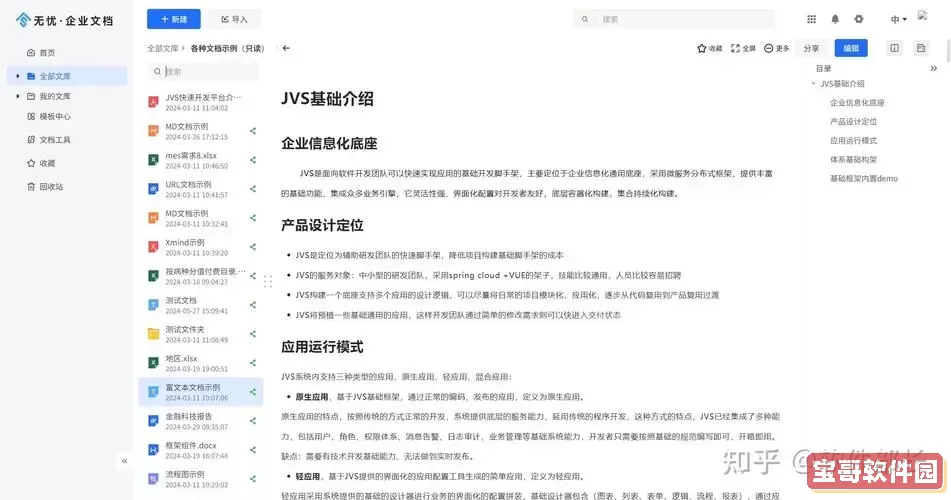Open the notifications bell
The width and height of the screenshot is (951, 500).
click(835, 19)
